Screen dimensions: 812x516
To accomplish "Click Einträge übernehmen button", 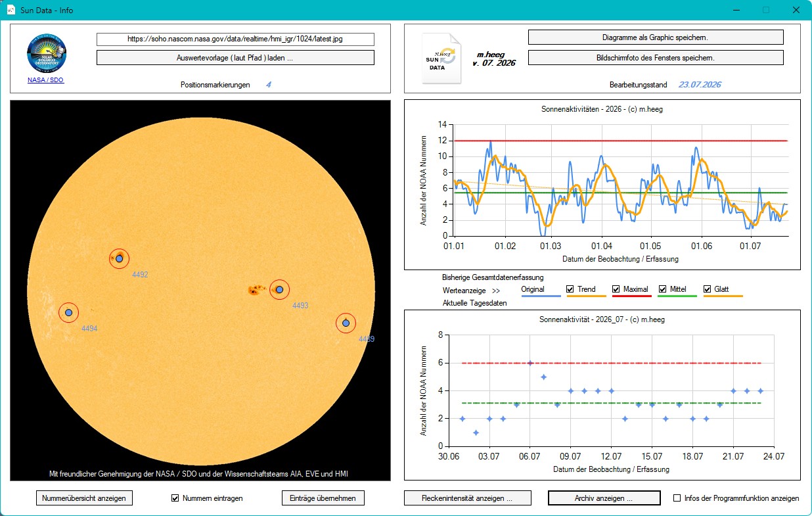I will (x=323, y=498).
